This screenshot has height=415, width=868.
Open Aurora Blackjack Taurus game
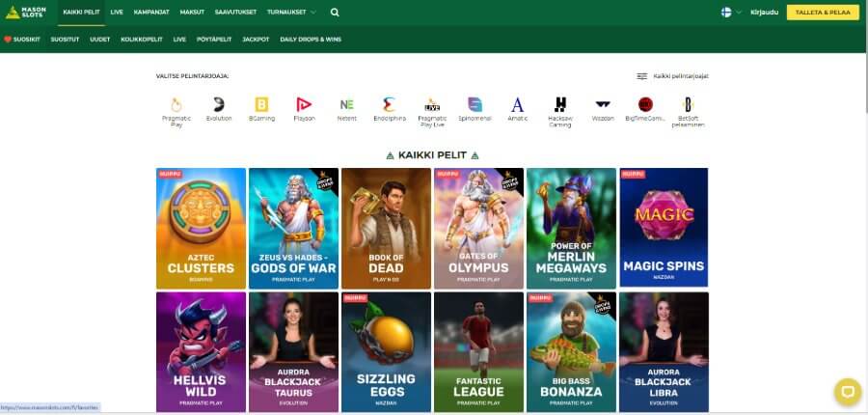point(293,352)
